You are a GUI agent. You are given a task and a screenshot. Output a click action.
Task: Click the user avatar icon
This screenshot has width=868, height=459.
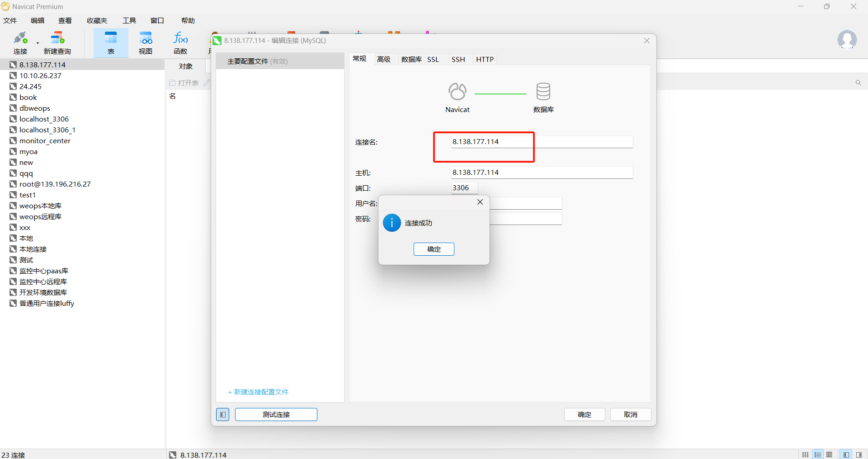pos(847,40)
